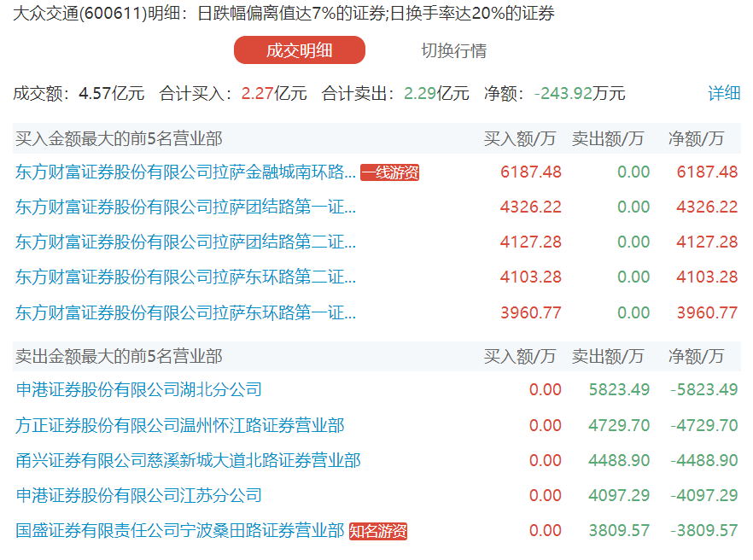Screen dimensions: 753x560
Task: Open 东方财富证券拉萨团结路第二证券 branch
Action: coord(185,242)
